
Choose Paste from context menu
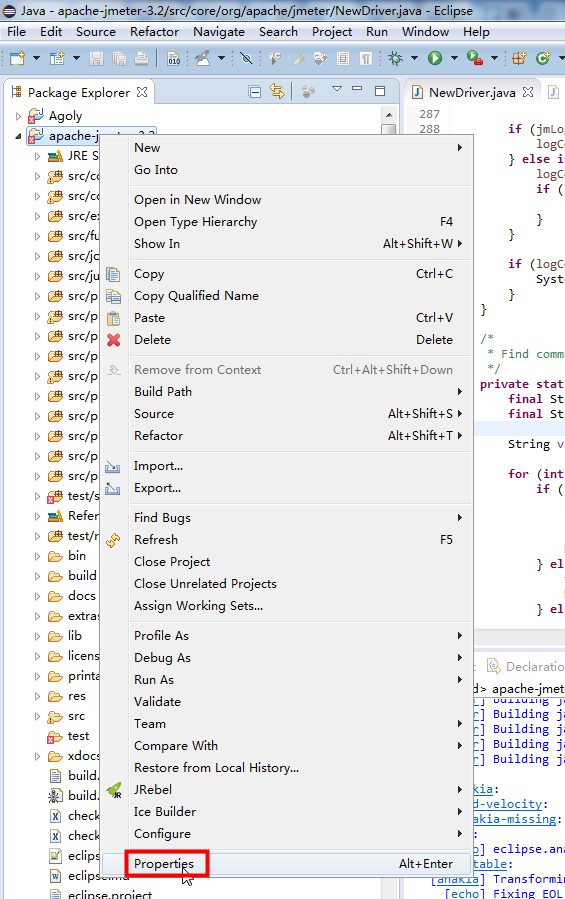287,318
